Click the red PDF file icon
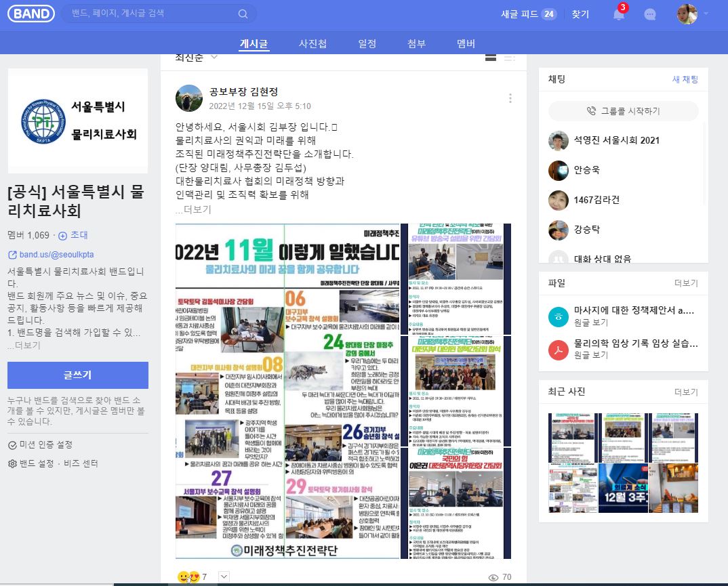 [559, 350]
